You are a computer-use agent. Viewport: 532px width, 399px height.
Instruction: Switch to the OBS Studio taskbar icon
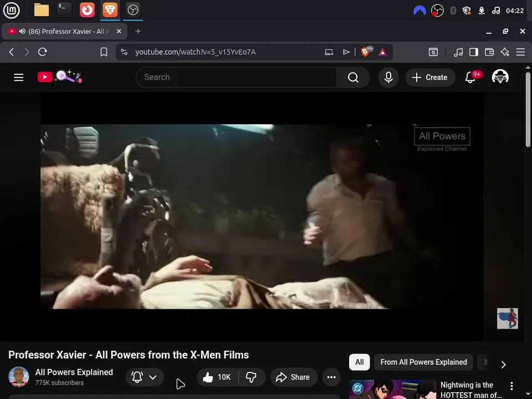click(x=132, y=10)
